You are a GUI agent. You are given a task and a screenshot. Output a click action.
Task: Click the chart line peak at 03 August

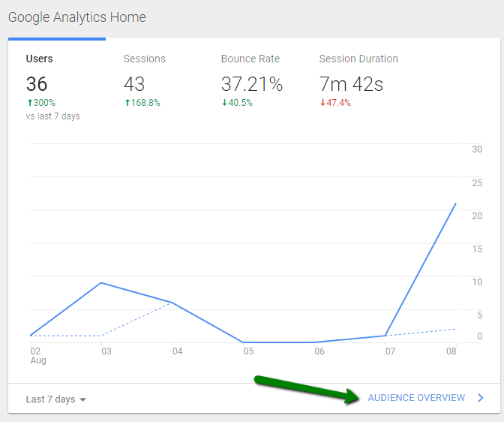pyautogui.click(x=101, y=283)
